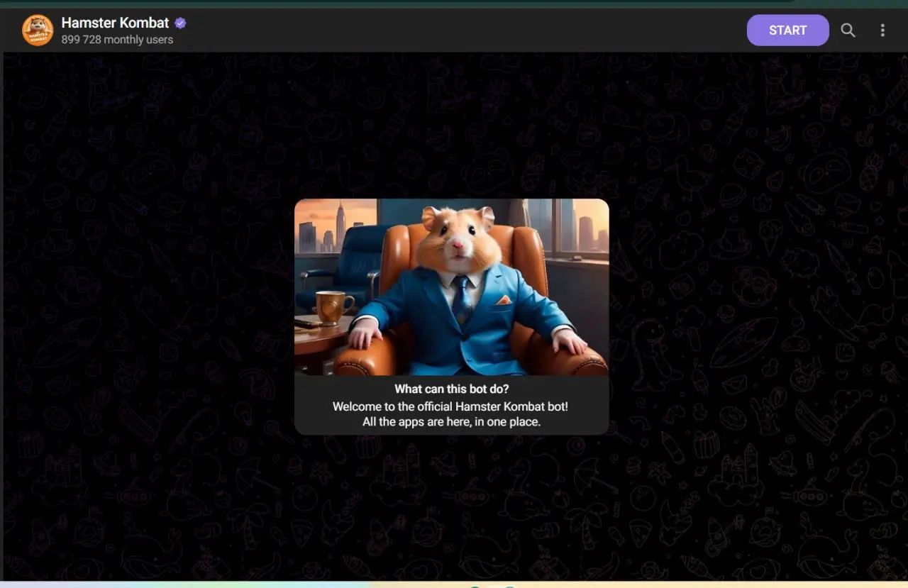This screenshot has height=588, width=908.
Task: Click the "All the apps are here" line
Action: click(451, 422)
